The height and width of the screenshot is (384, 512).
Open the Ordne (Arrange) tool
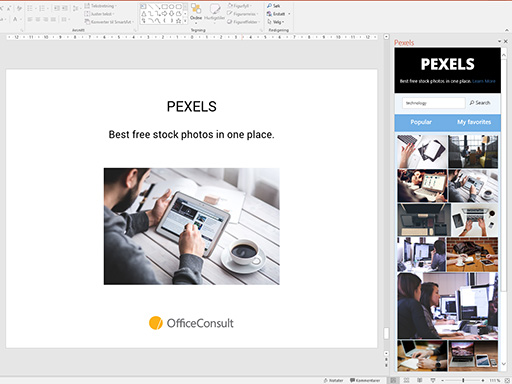click(196, 13)
